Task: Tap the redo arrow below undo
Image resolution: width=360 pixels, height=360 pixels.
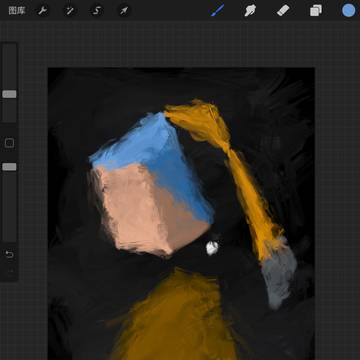Action: click(10, 271)
